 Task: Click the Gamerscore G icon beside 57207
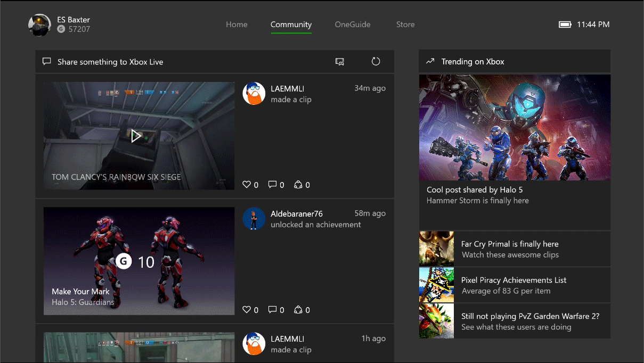click(61, 29)
